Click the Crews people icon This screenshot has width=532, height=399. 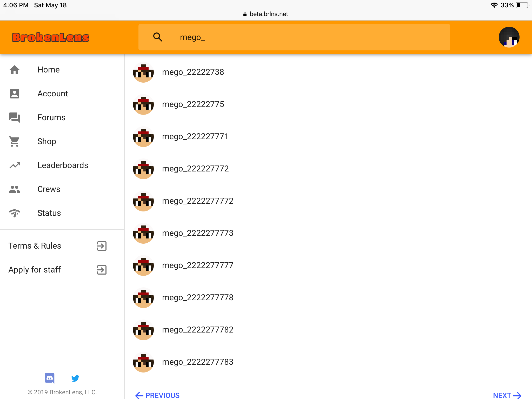[x=15, y=189]
